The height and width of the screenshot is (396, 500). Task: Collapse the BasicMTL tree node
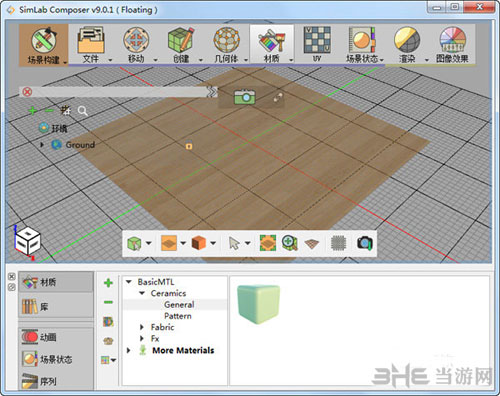[129, 282]
